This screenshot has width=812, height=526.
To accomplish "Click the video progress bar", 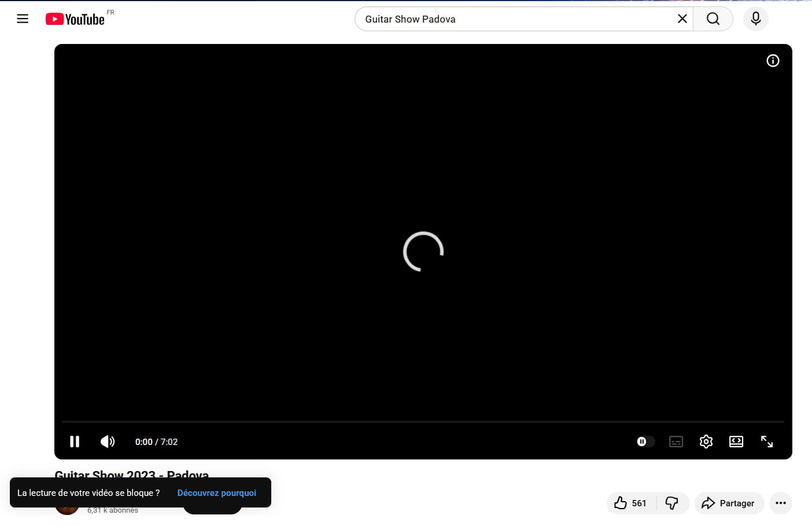I will click(x=423, y=422).
